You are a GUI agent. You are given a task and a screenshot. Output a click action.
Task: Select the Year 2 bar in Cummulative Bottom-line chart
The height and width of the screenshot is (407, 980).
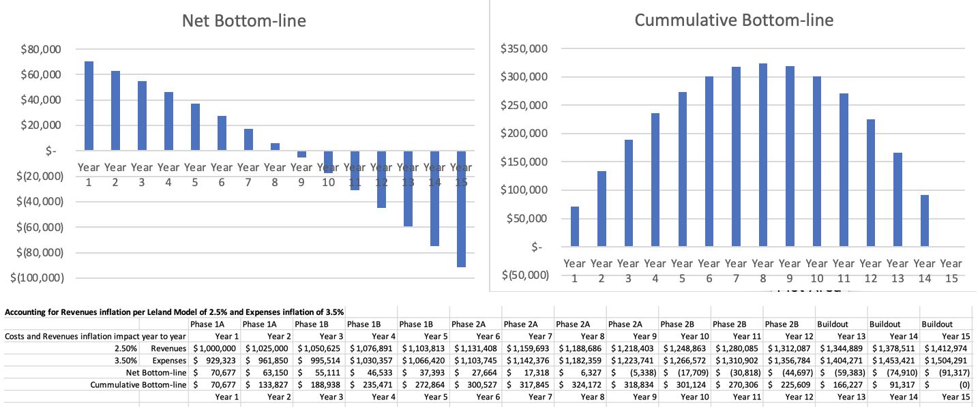(602, 208)
